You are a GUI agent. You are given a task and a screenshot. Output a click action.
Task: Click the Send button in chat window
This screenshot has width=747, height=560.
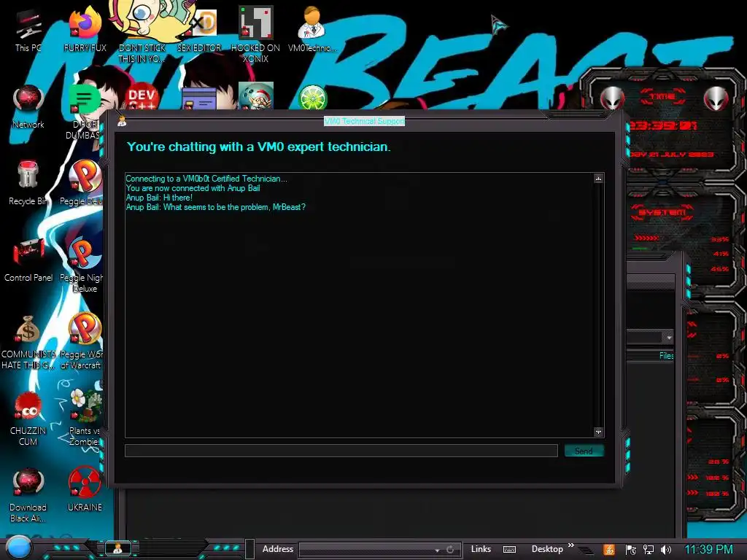coord(584,451)
